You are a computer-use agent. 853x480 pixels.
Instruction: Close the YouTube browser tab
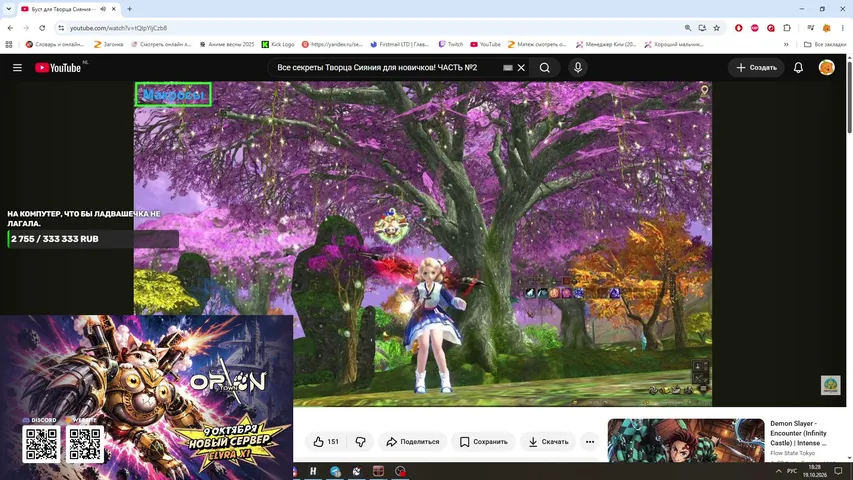click(x=114, y=9)
